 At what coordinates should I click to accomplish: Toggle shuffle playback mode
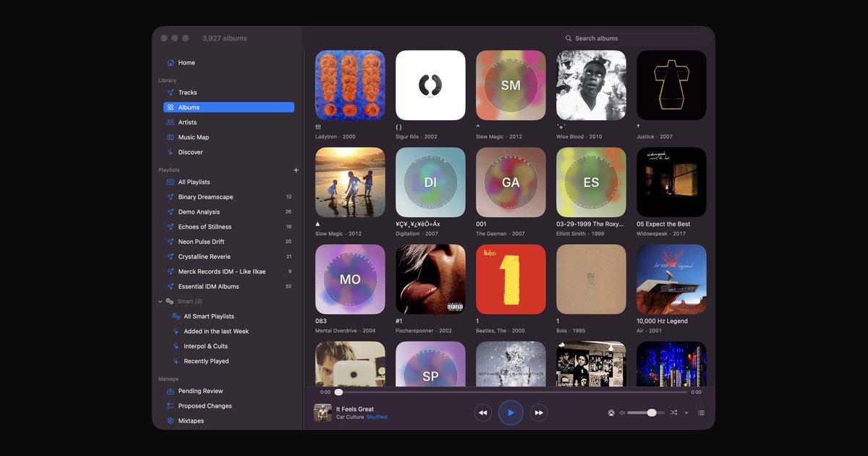pyautogui.click(x=673, y=413)
